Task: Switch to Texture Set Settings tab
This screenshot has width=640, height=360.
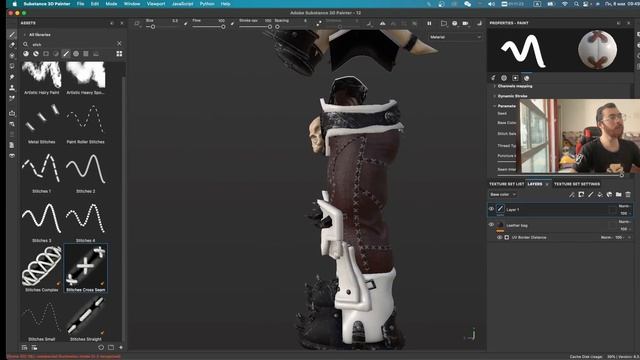Action: (577, 184)
